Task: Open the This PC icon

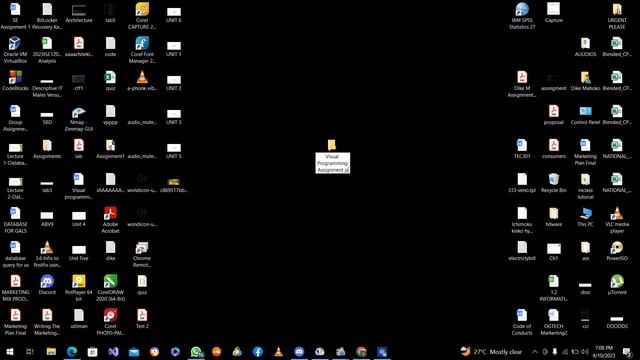Action: 585,216
